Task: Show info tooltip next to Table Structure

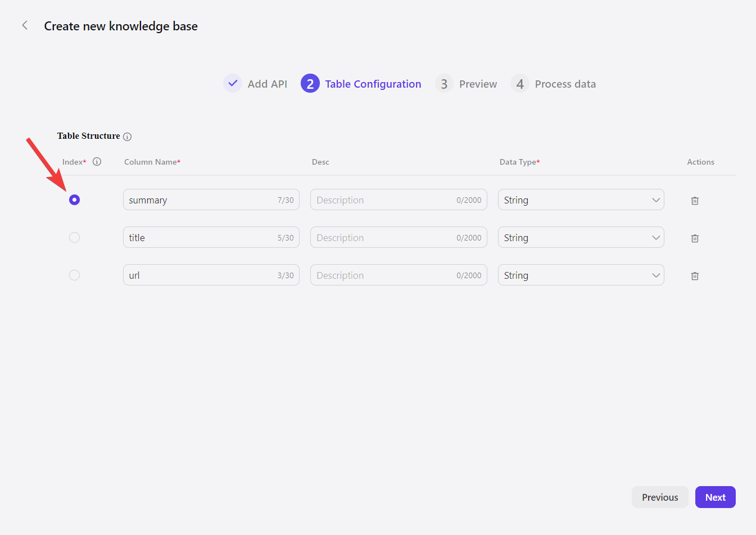Action: coord(128,137)
